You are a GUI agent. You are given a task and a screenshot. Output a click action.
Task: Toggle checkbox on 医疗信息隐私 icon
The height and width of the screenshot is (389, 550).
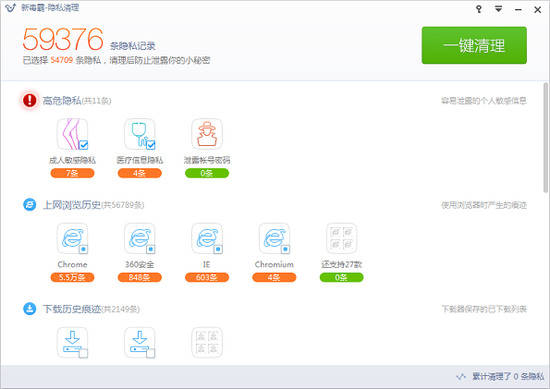pyautogui.click(x=151, y=145)
